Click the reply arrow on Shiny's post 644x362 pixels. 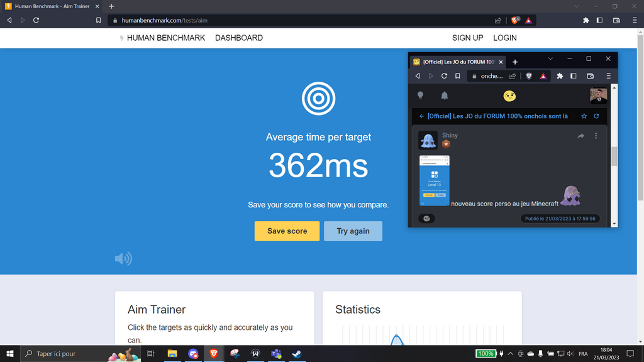(580, 136)
